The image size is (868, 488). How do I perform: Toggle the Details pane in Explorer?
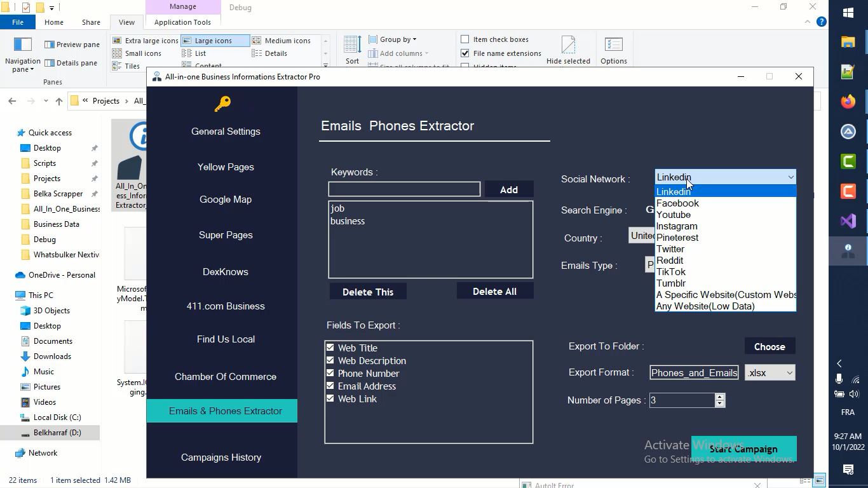click(x=71, y=63)
